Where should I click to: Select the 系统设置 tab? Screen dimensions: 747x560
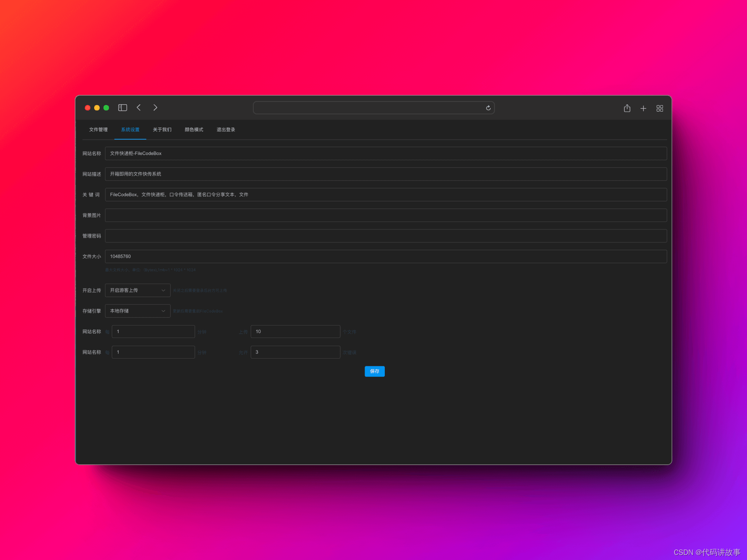[x=130, y=130]
